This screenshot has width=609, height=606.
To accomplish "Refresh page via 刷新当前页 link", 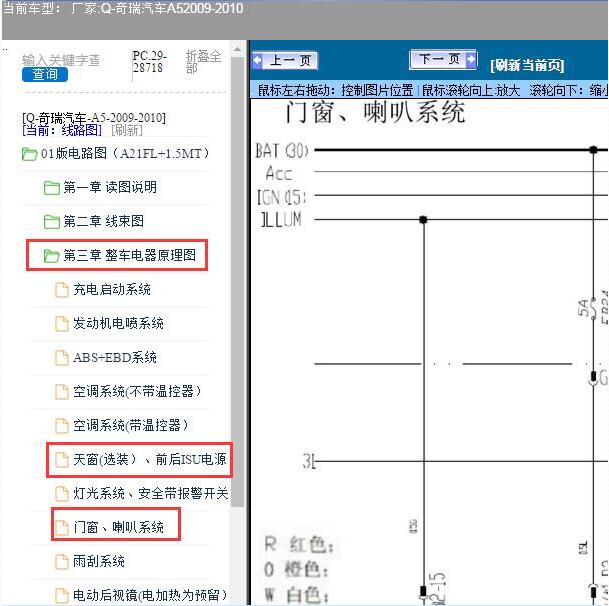I will [x=527, y=65].
